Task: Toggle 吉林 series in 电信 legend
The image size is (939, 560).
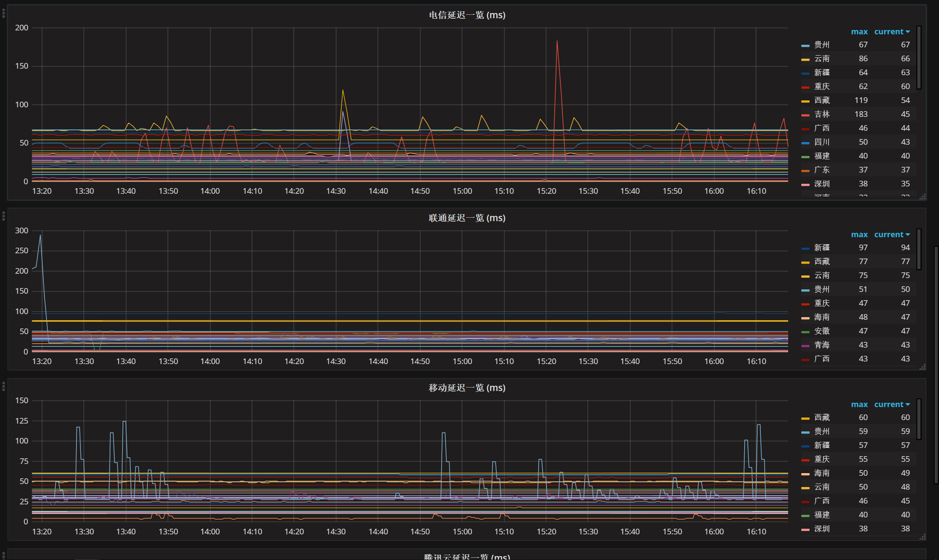Action: click(x=822, y=114)
